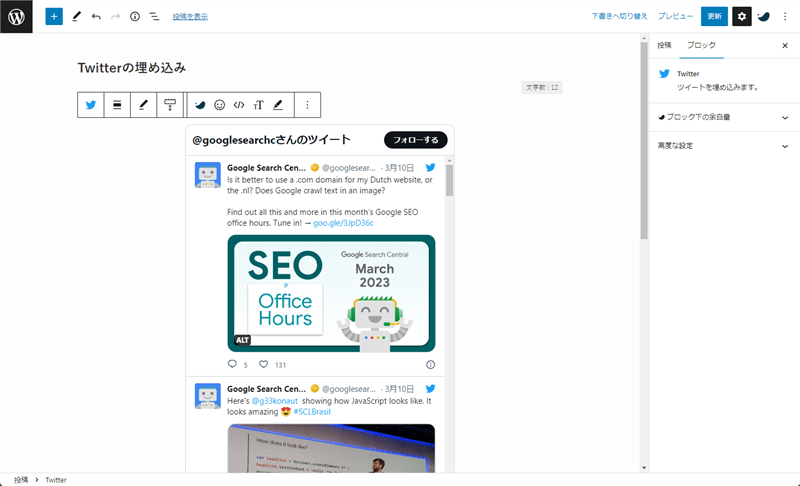Click the Twitter icon in sidebar block card
This screenshot has height=486, width=800.
(664, 74)
